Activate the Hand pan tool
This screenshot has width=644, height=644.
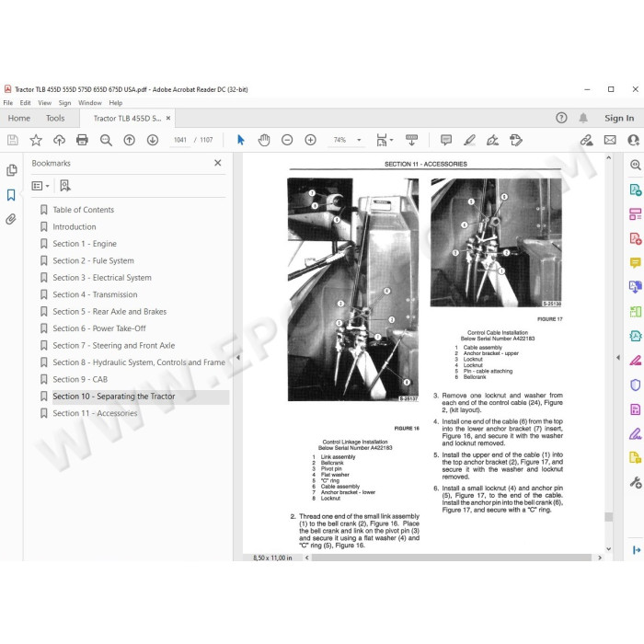(264, 140)
